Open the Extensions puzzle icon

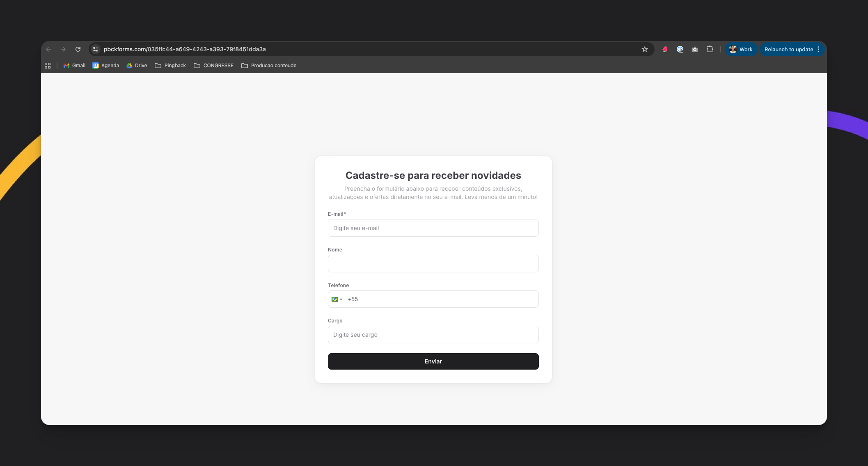710,49
